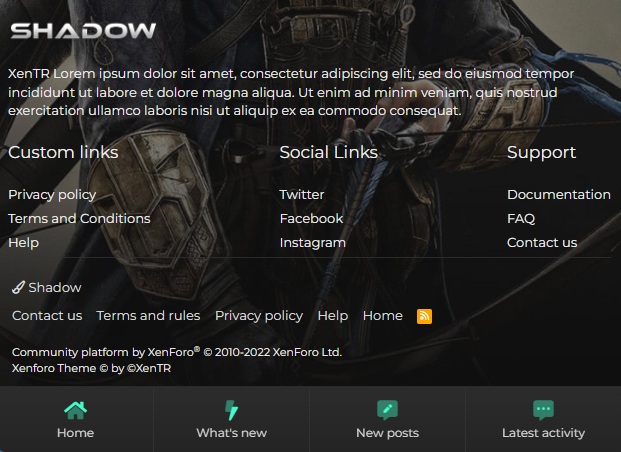Click the Shadow logo at top
Viewport: 621px width, 452px height.
[x=83, y=30]
